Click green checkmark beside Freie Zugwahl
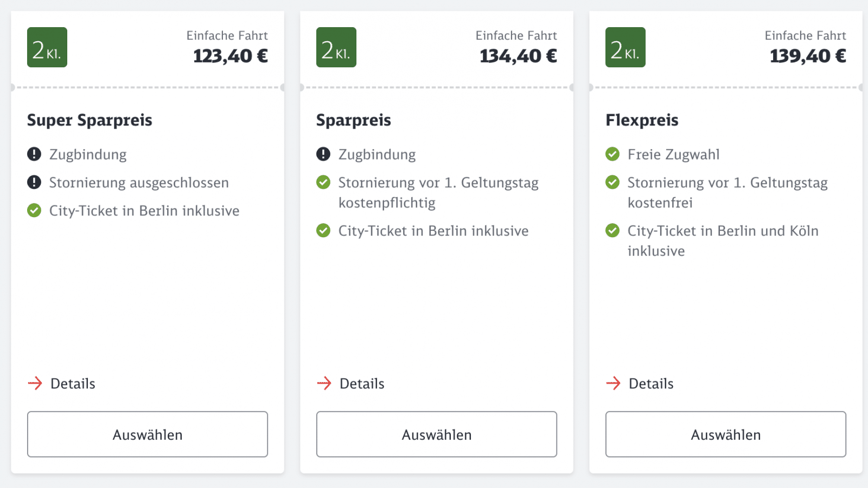This screenshot has width=868, height=488. [612, 154]
